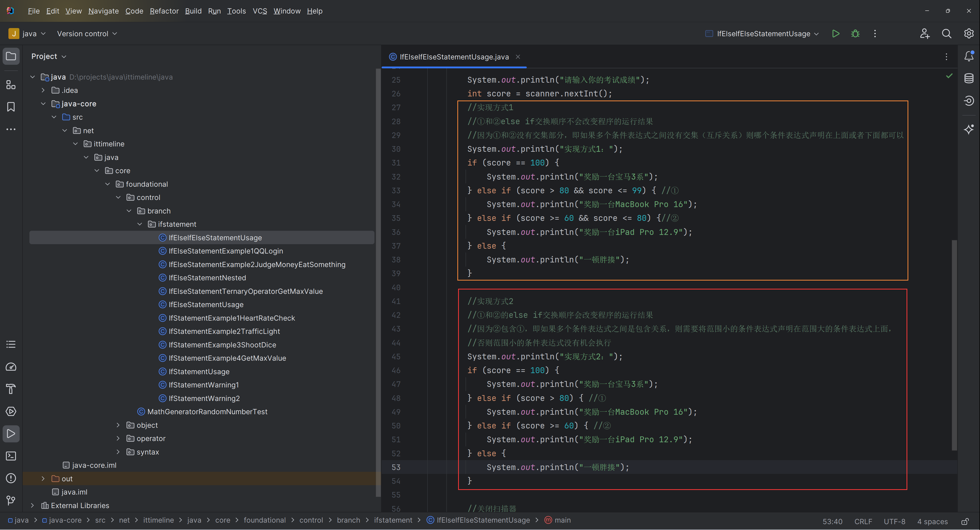
Task: Collapse the java-core module
Action: pos(43,104)
